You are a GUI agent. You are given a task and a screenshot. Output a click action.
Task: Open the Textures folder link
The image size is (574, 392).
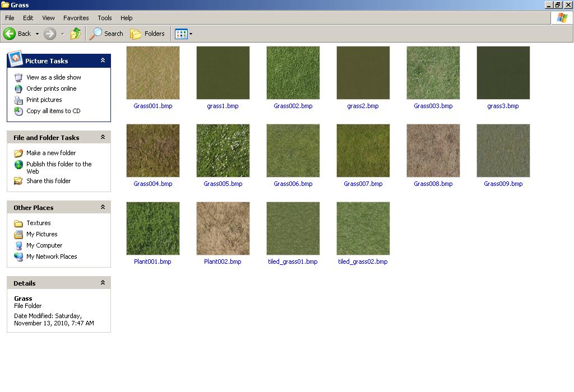click(x=39, y=223)
